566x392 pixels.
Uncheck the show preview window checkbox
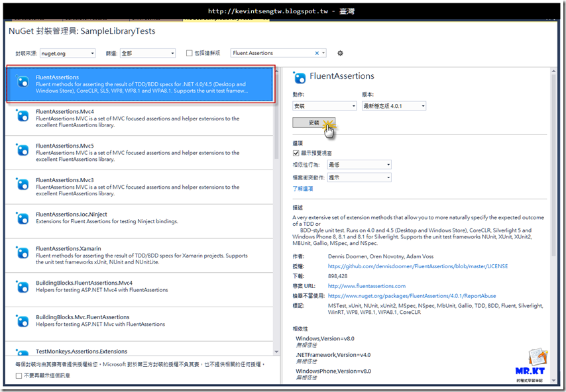[296, 153]
